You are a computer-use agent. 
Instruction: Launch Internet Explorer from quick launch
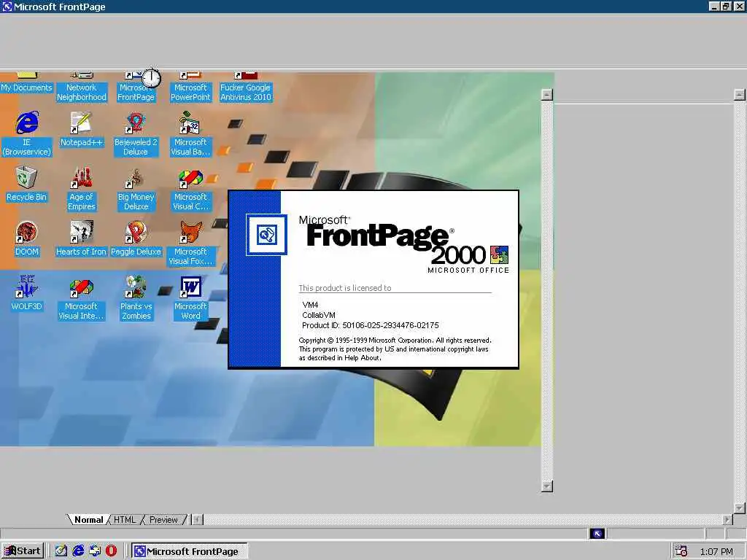(78, 551)
